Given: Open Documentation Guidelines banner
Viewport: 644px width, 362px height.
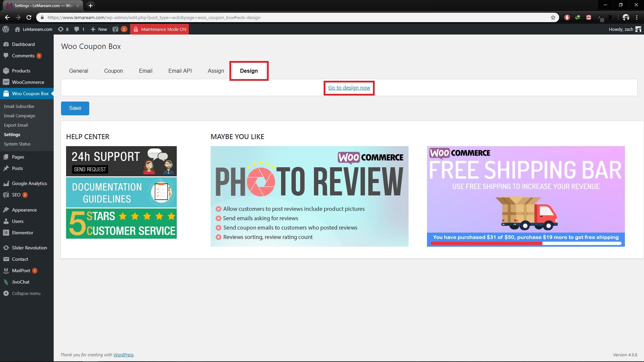Looking at the screenshot, I should pos(121,192).
